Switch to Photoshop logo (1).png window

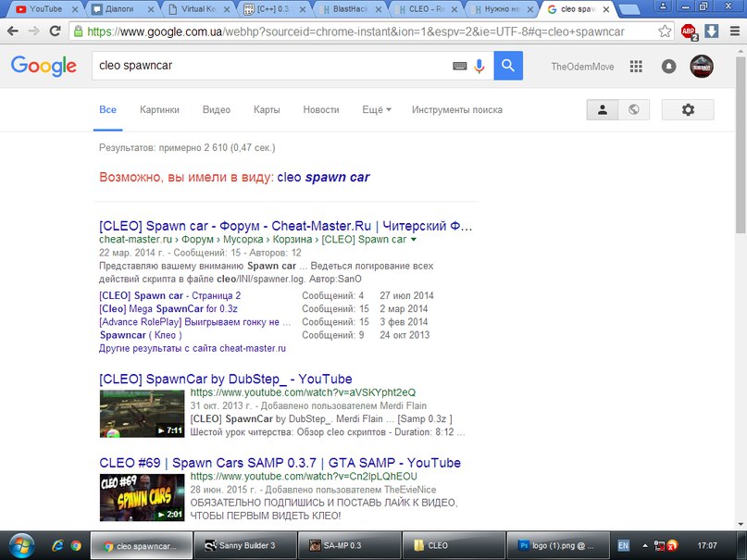(558, 546)
